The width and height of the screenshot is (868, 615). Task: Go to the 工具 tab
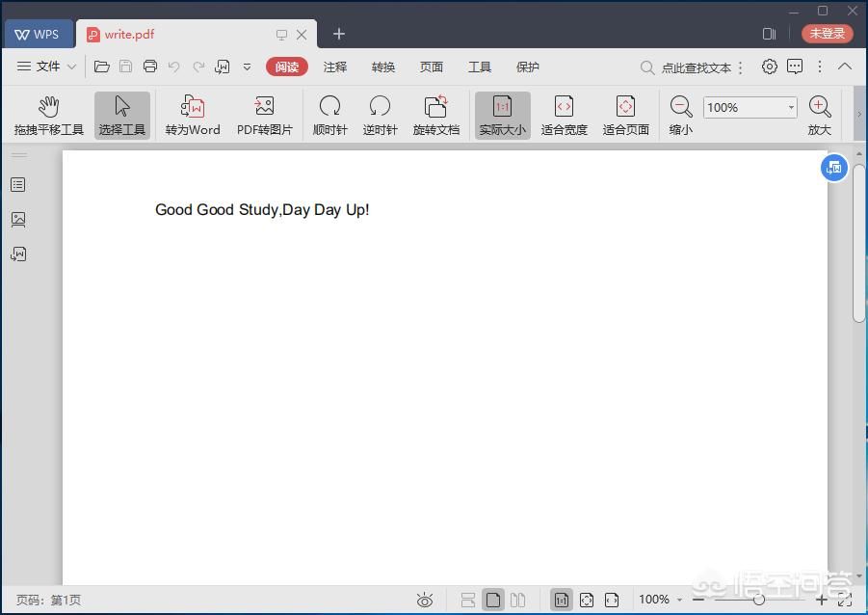tap(480, 67)
